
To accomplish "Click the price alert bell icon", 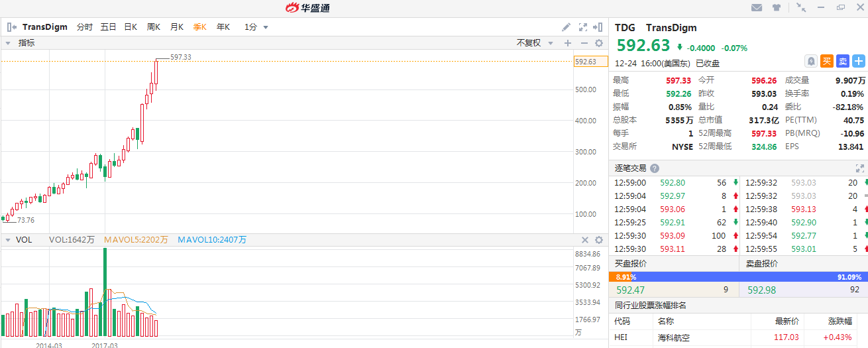I will click(810, 61).
